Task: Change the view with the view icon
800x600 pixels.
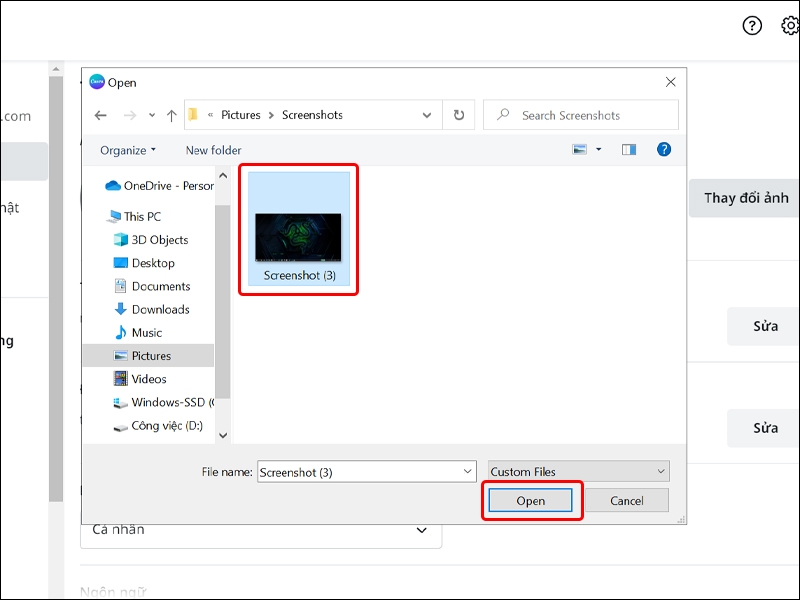Action: pos(580,149)
